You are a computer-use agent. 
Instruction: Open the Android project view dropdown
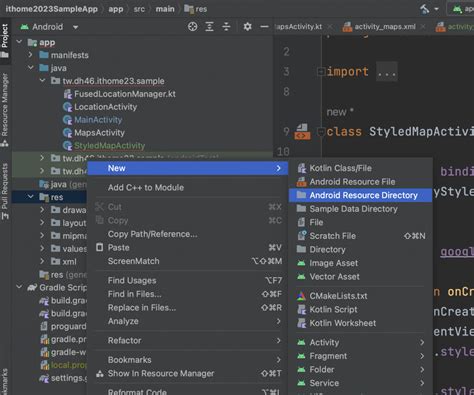[49, 27]
